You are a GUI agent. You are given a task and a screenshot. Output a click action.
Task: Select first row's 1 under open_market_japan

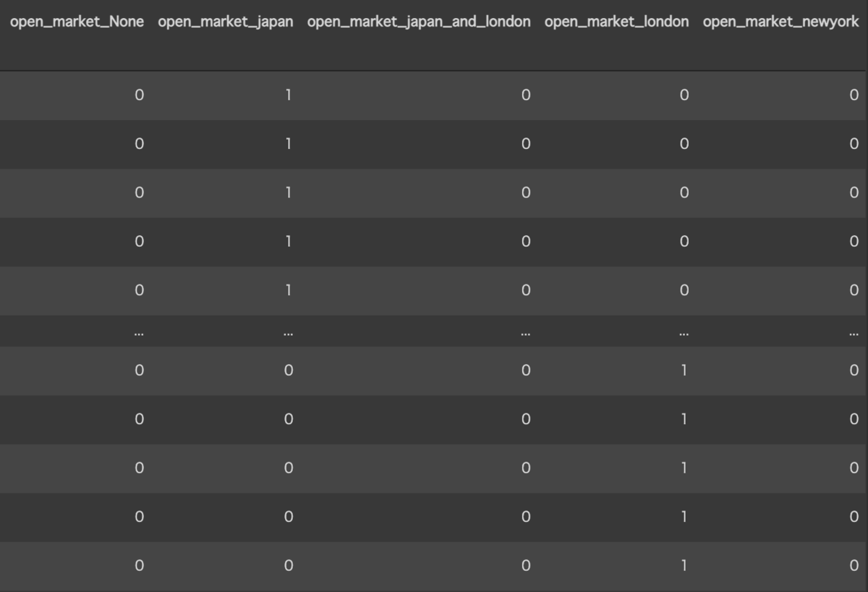click(x=288, y=95)
